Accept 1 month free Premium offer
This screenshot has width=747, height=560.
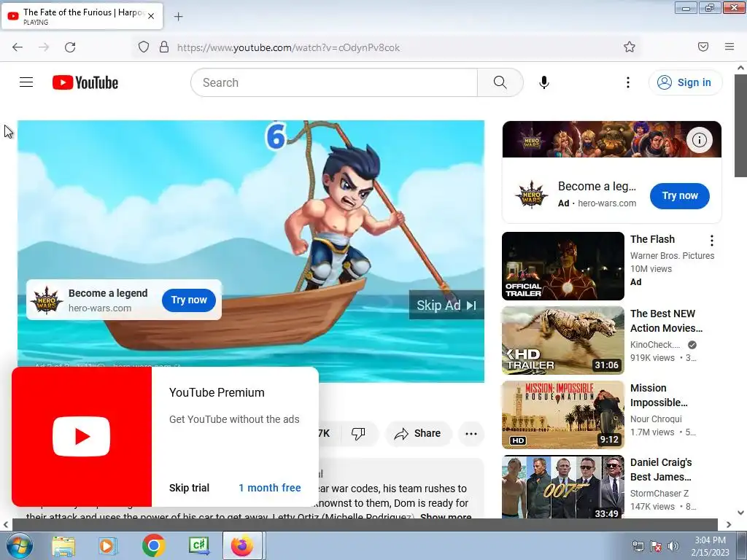(270, 488)
